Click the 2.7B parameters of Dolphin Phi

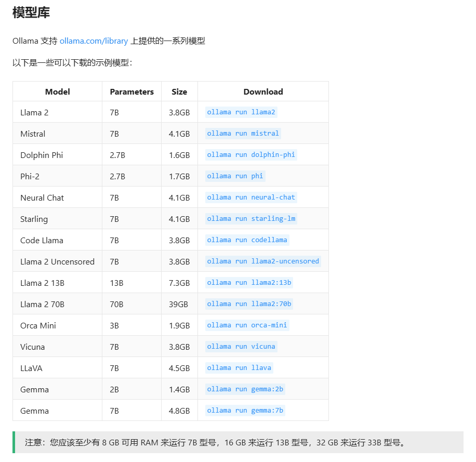tap(117, 155)
